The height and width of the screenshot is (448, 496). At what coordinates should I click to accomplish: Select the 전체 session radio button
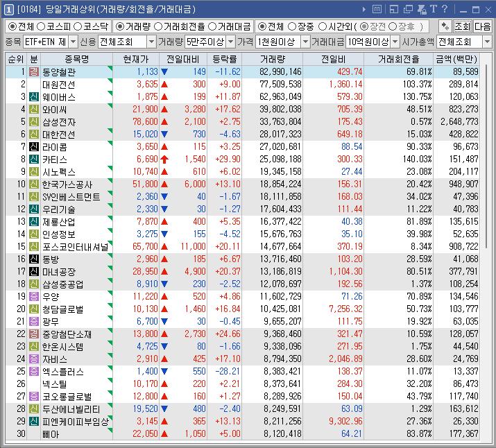[x=262, y=26]
